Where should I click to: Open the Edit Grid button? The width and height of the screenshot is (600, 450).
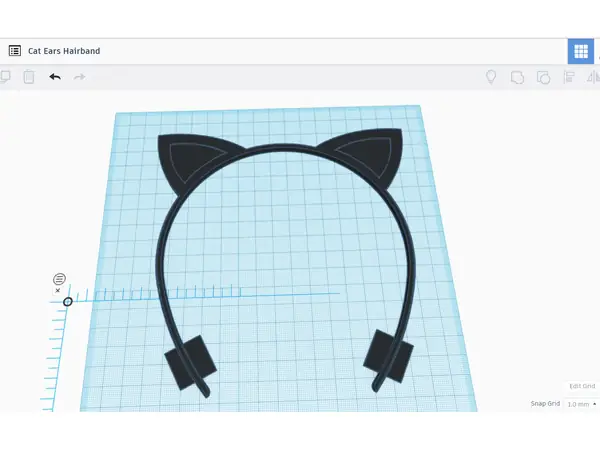582,386
